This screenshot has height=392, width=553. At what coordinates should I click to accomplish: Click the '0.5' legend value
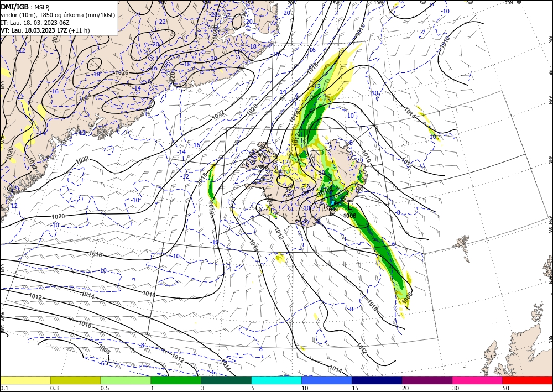point(105,388)
